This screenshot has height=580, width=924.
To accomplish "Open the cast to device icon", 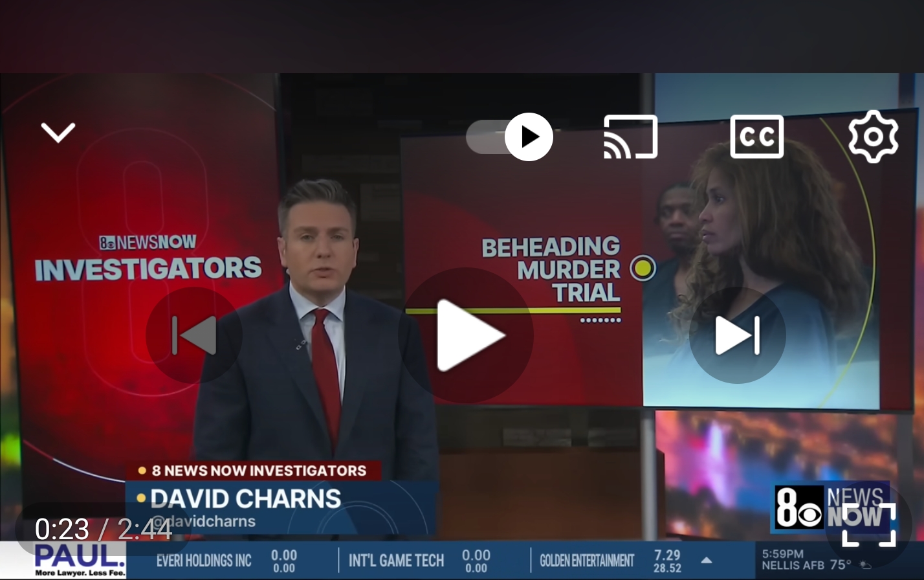I will click(630, 137).
